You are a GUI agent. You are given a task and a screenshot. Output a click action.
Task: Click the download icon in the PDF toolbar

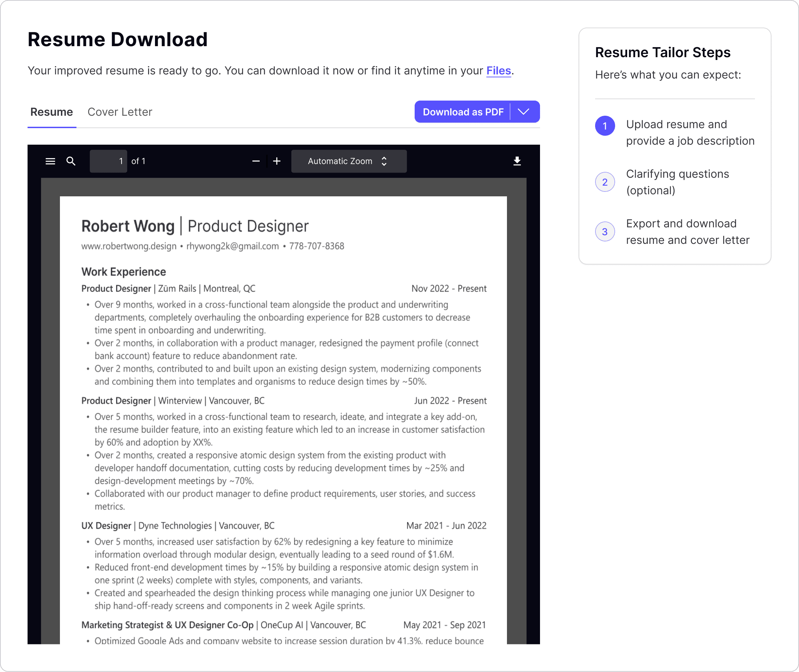(x=517, y=161)
